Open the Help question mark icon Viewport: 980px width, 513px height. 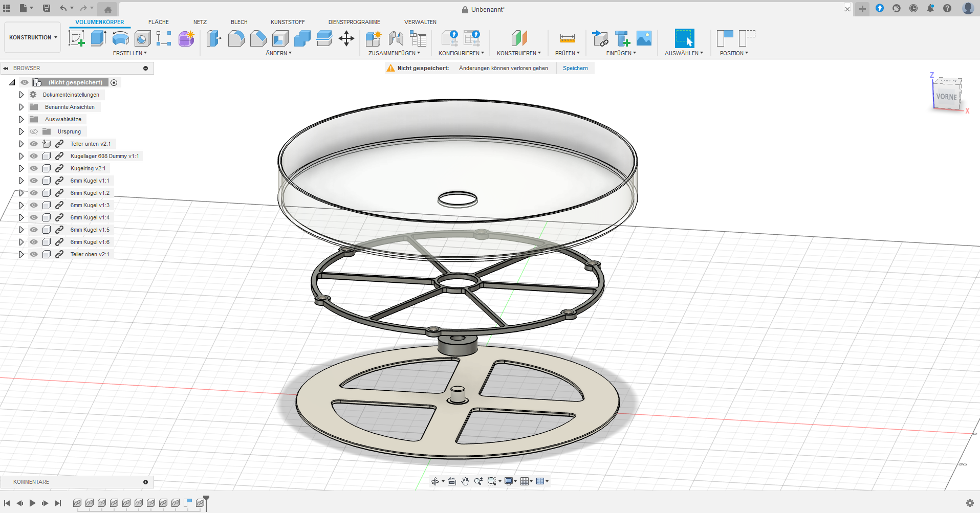947,8
